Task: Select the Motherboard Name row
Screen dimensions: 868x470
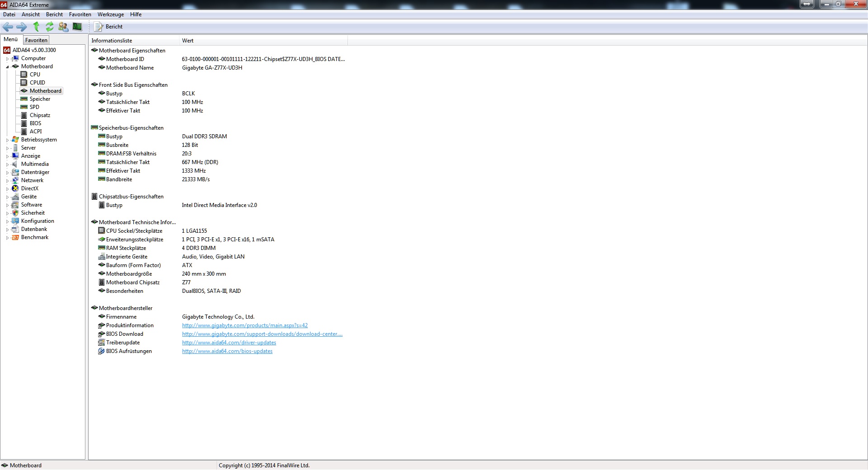Action: click(x=219, y=68)
